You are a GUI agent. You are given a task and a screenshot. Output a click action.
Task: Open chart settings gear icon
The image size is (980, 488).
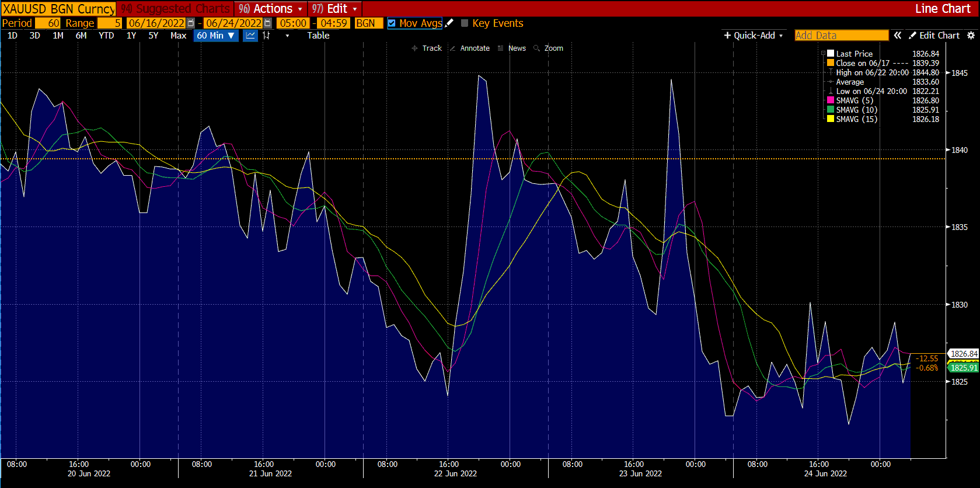click(971, 36)
